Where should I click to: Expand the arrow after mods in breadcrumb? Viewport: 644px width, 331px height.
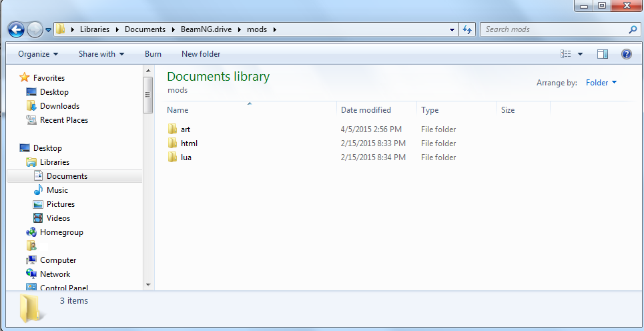[275, 29]
